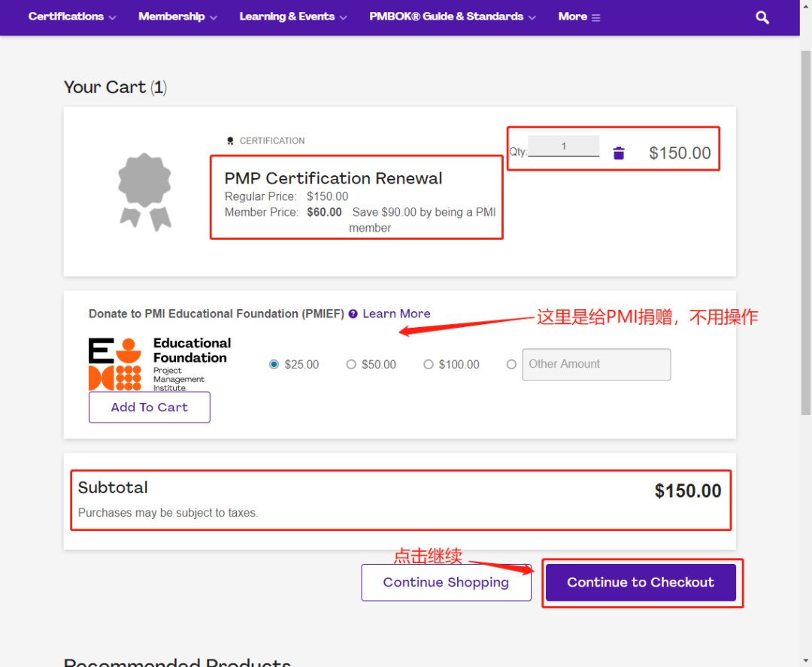
Task: Click the Your Cart (1) heading
Action: 115,87
